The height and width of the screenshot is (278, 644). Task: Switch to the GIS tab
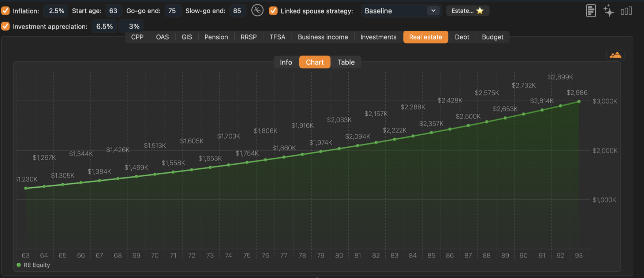point(187,37)
